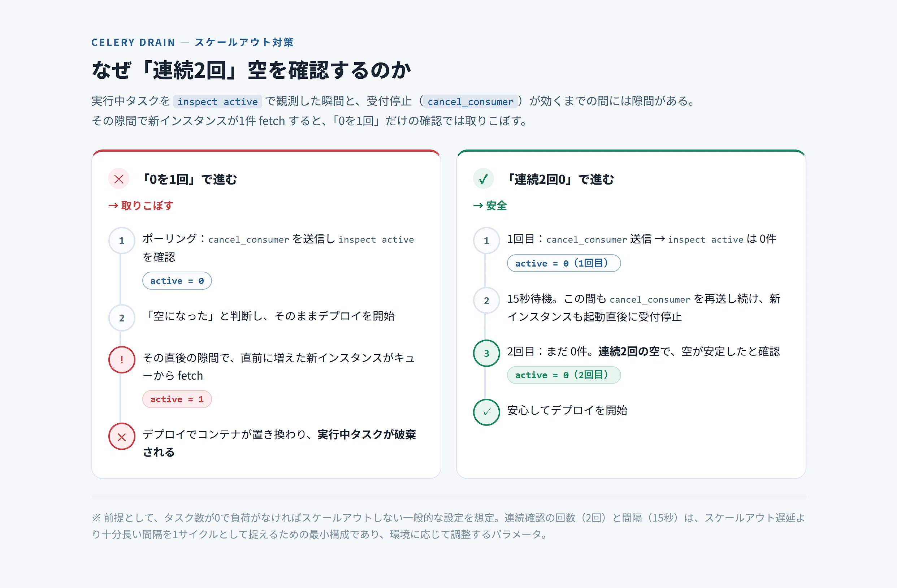Click the 'inspect active' code chip in intro
Image resolution: width=897 pixels, height=588 pixels.
[217, 101]
